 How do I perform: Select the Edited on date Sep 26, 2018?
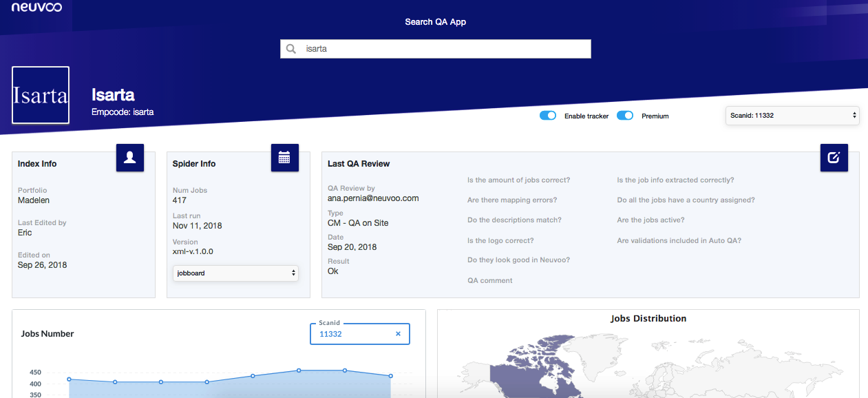coord(42,265)
